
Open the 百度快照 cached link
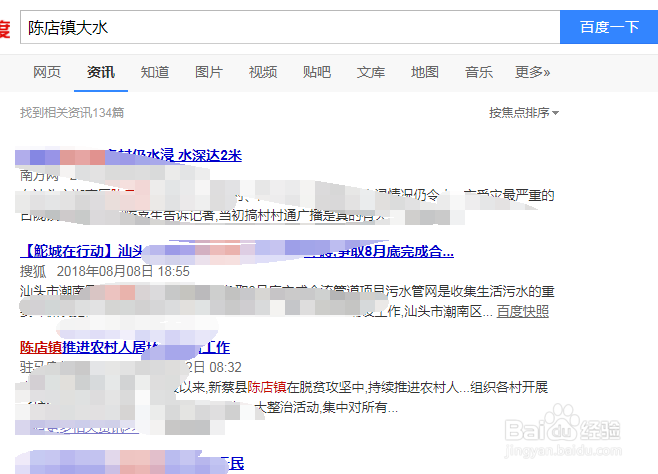point(523,311)
